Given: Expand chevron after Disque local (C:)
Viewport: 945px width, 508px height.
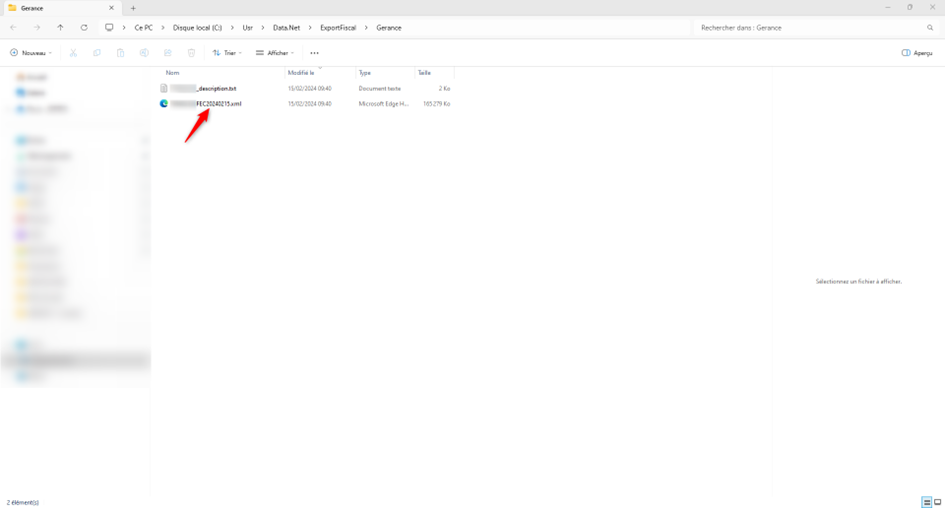Looking at the screenshot, I should [x=232, y=28].
